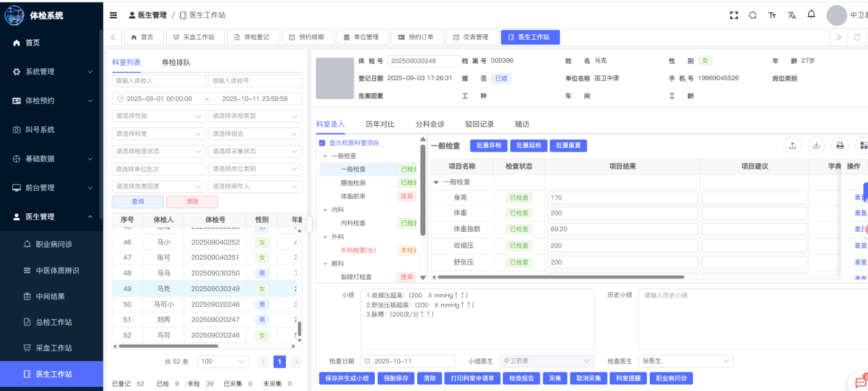The height and width of the screenshot is (391, 868).
Task: Click the 保存并生成小结 button
Action: coord(347,378)
